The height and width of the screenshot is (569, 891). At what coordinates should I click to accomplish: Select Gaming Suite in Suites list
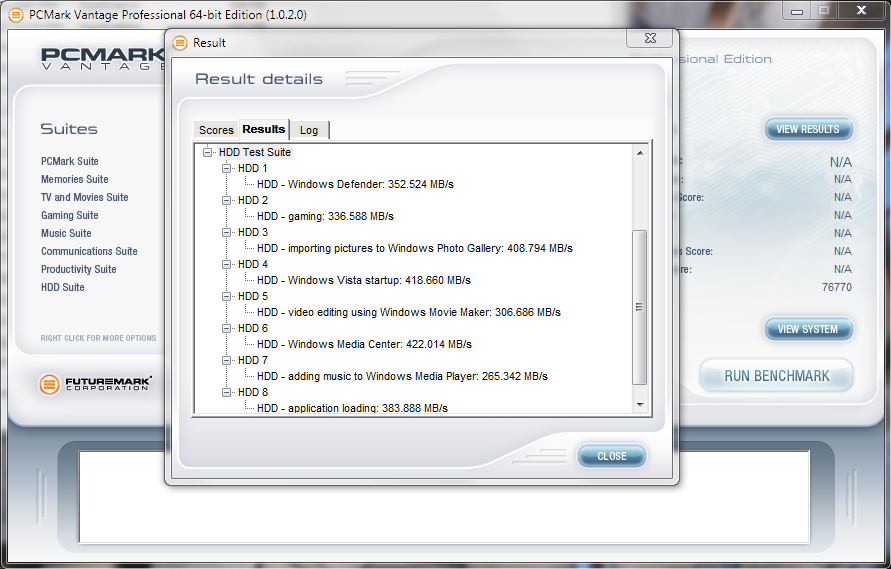[x=69, y=215]
